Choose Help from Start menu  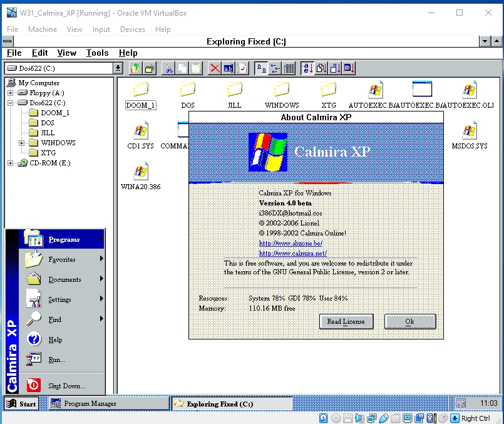pos(62,339)
